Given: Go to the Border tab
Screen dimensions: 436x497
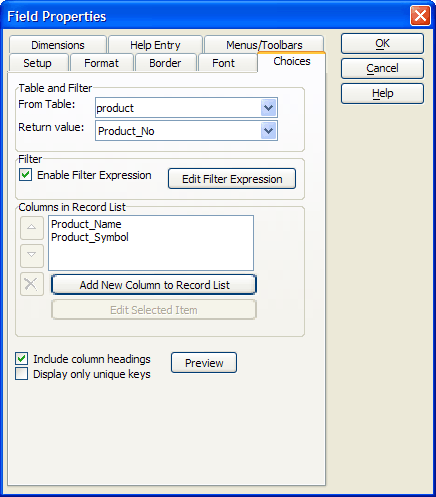Looking at the screenshot, I should click(165, 63).
